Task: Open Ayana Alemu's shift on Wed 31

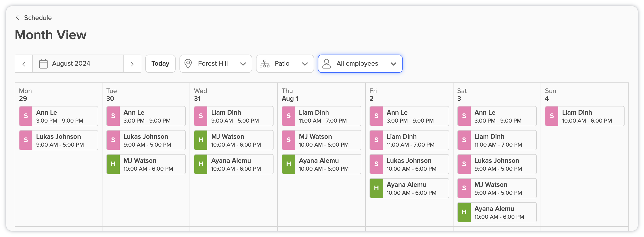Action: 234,164
